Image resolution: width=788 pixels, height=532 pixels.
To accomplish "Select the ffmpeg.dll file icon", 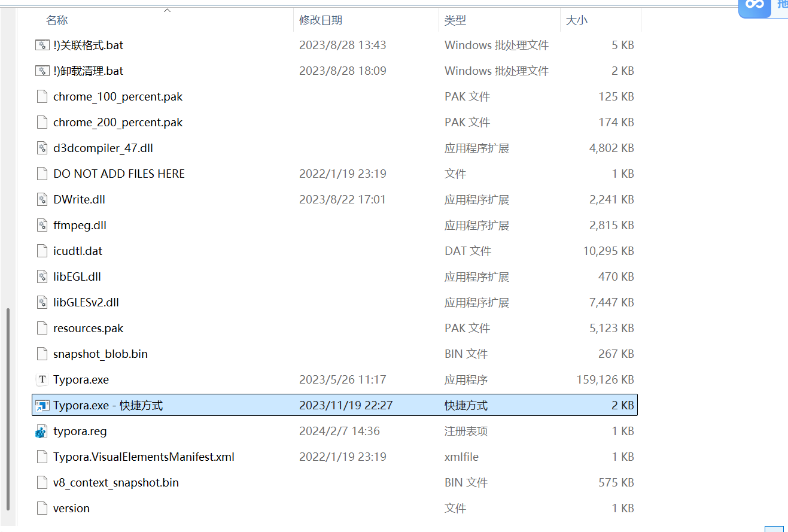I will point(42,225).
